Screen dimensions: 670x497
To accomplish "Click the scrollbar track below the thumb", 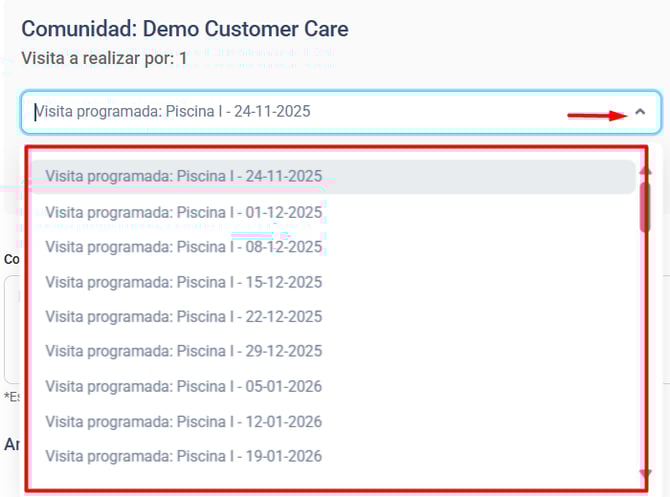I will tap(645, 350).
